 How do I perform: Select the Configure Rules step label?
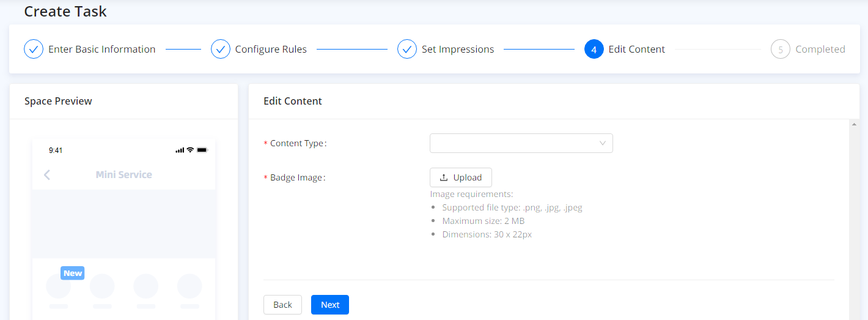click(271, 49)
